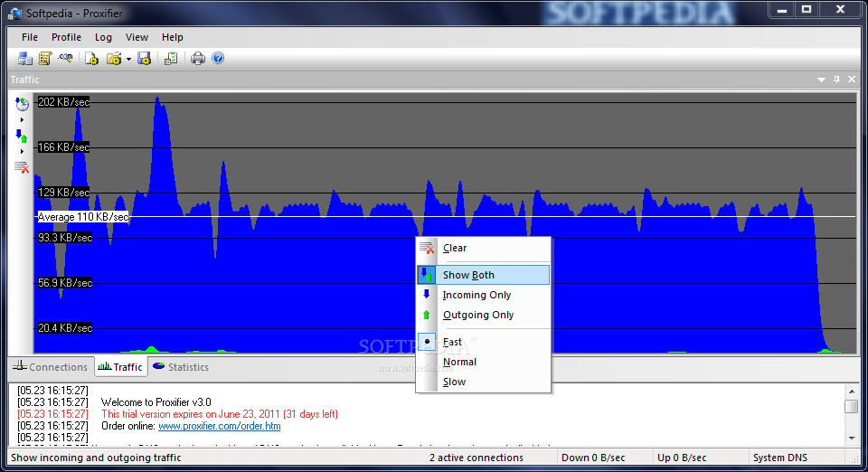Image resolution: width=868 pixels, height=472 pixels.
Task: Select Incoming Only in context menu
Action: [x=483, y=295]
